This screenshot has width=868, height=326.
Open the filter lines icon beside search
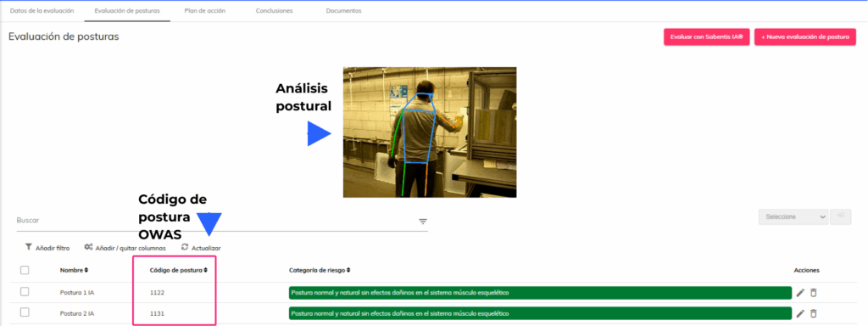pyautogui.click(x=423, y=222)
